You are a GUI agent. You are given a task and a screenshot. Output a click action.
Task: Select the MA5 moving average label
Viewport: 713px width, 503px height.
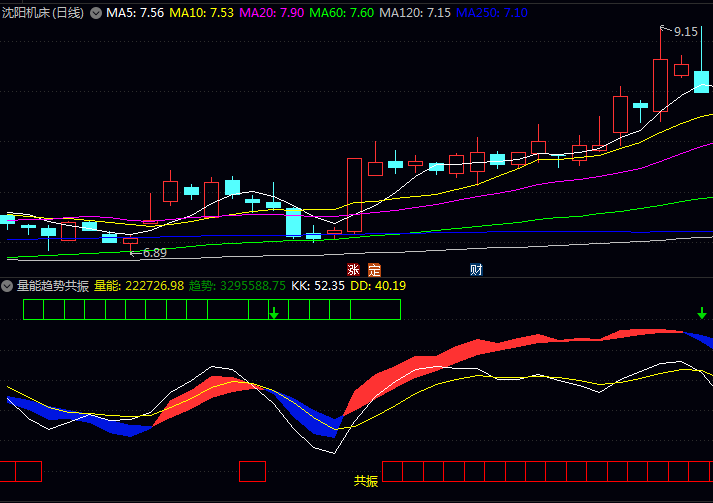click(135, 13)
